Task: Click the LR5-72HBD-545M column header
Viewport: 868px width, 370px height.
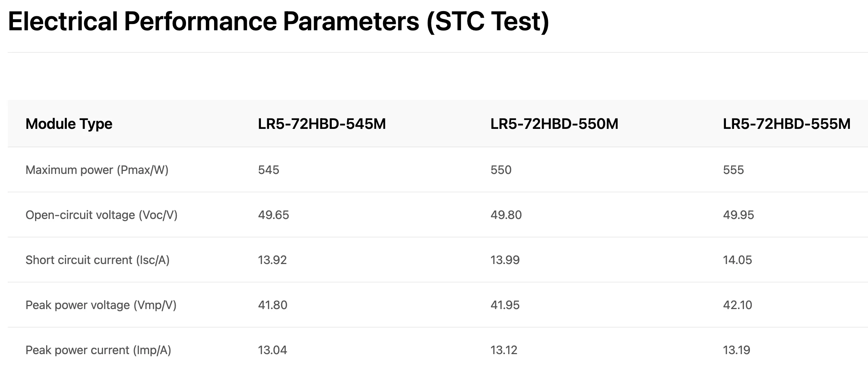Action: point(322,124)
